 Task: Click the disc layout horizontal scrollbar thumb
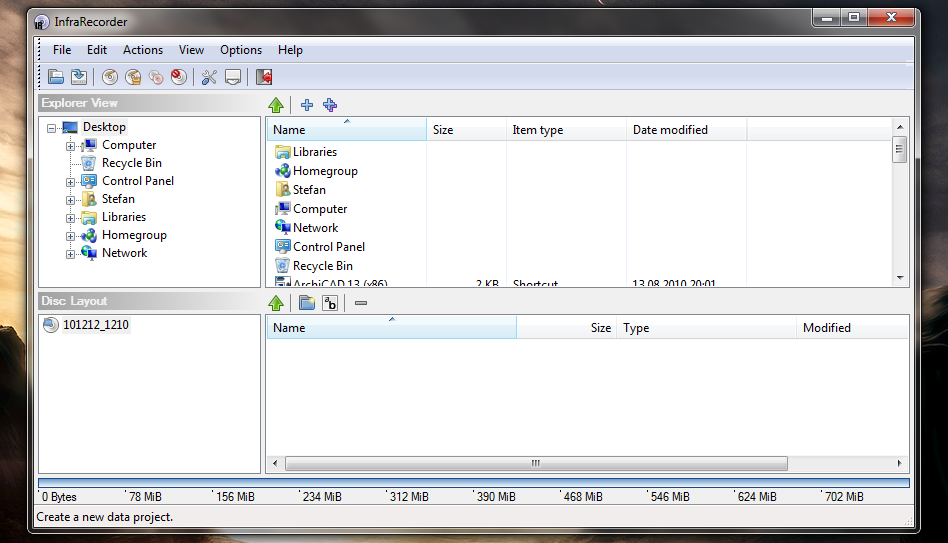(x=536, y=463)
